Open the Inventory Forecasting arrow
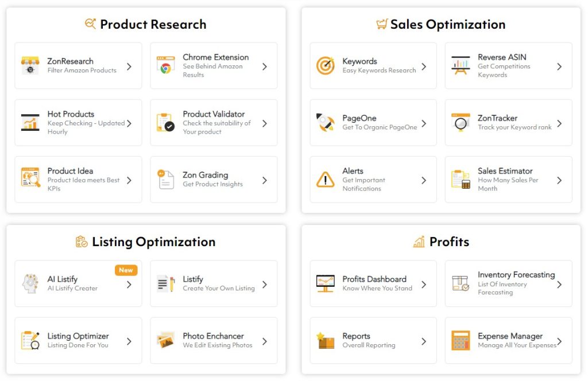This screenshot has height=381, width=588. (x=559, y=284)
